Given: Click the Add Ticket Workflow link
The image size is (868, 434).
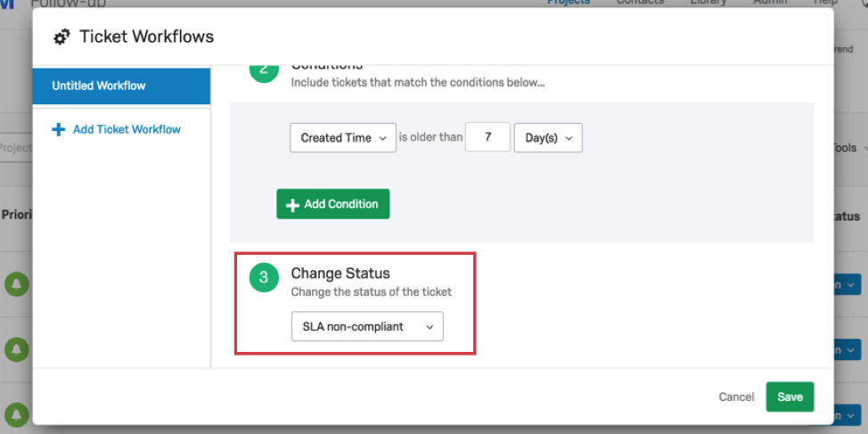Looking at the screenshot, I should pos(127,129).
